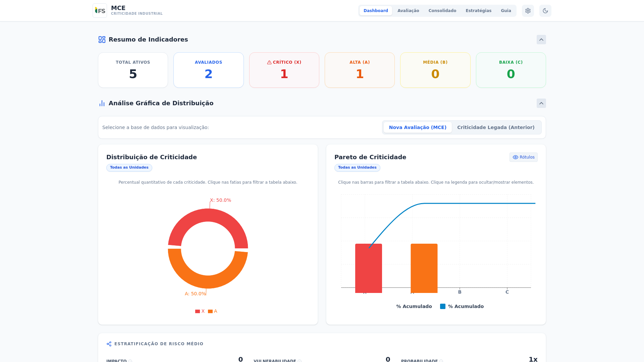Open the Avaliação tab
The height and width of the screenshot is (362, 644).
408,11
